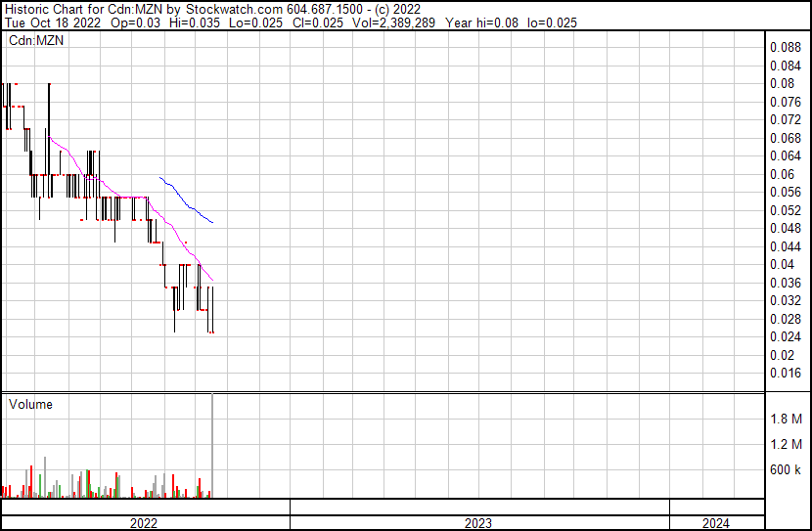Click the last price bar on the chart
This screenshot has height=531, width=812.
pyautogui.click(x=211, y=310)
